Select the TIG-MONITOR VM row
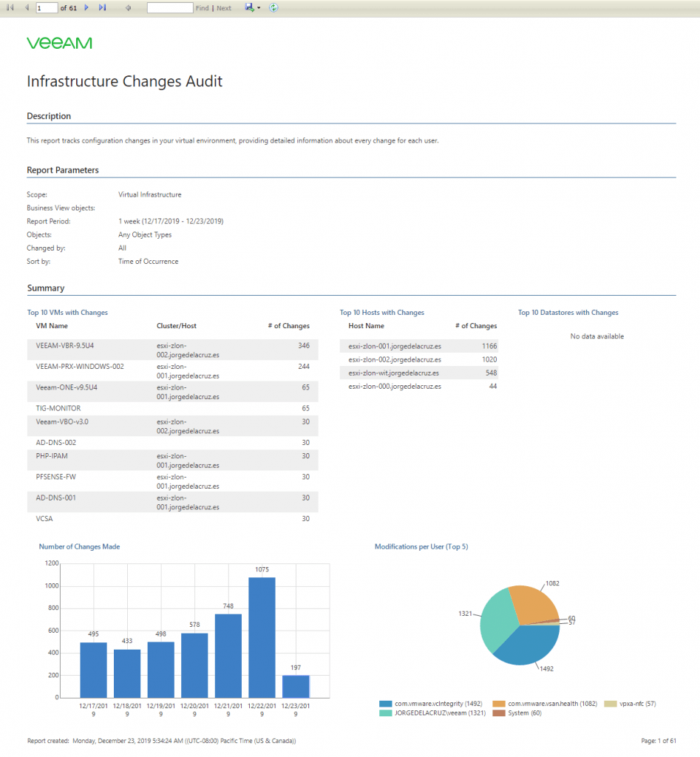The width and height of the screenshot is (700, 757). (173, 408)
